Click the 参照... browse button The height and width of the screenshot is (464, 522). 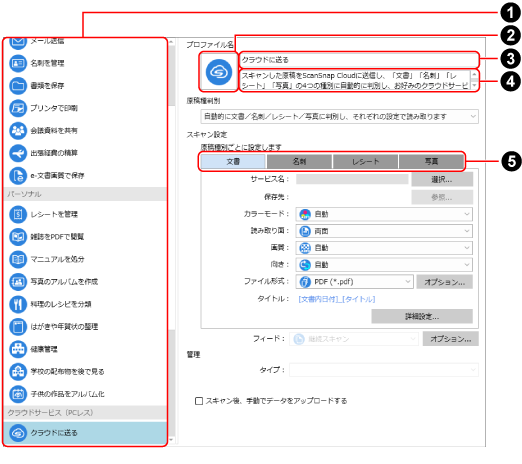pos(442,197)
